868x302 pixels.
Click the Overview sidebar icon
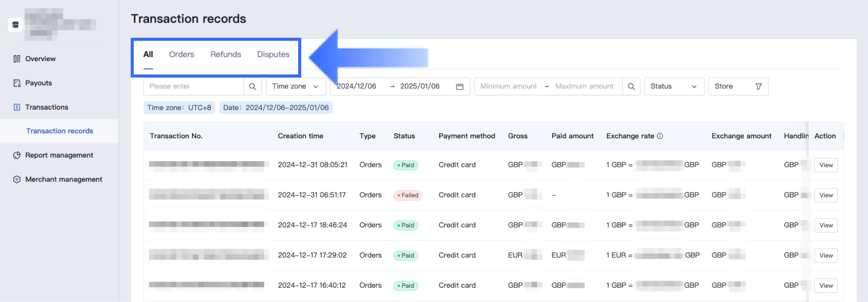point(17,59)
